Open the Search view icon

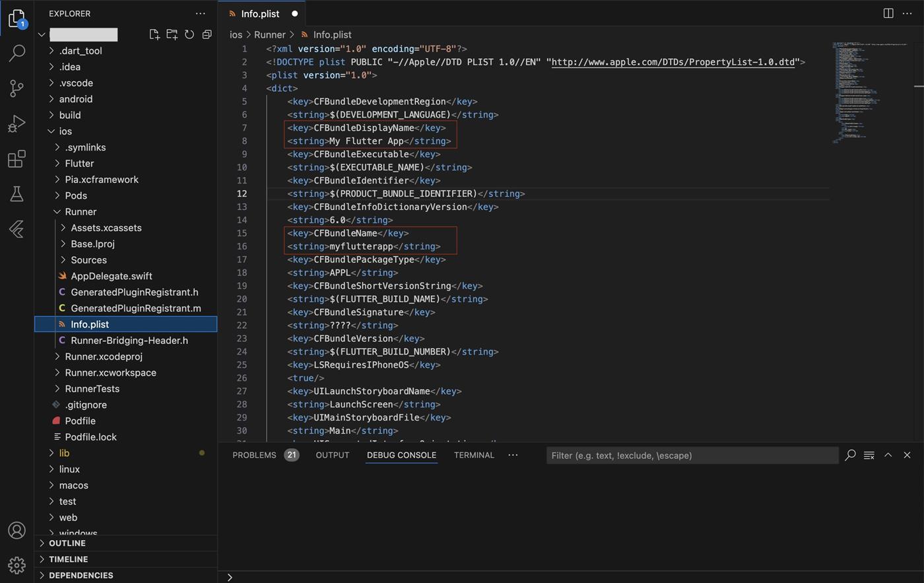[17, 53]
